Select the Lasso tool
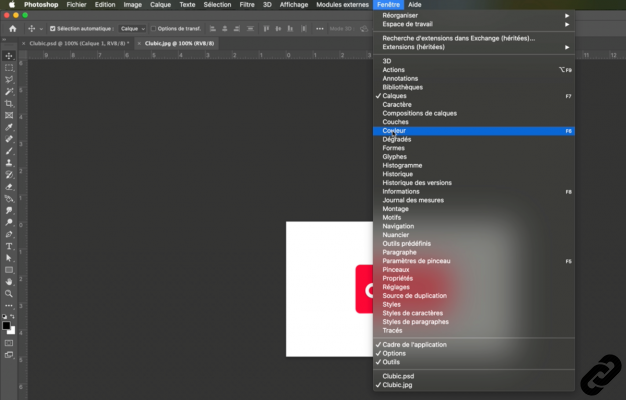 coord(9,80)
